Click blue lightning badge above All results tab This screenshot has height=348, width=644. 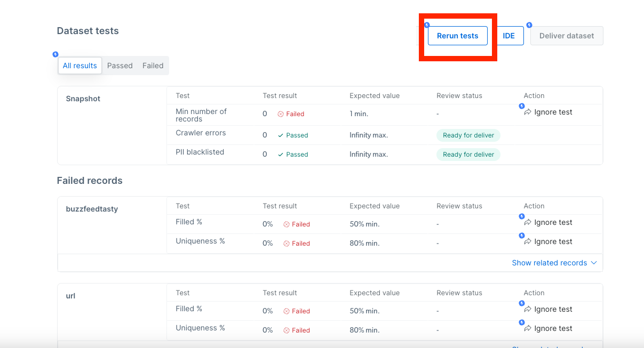55,54
